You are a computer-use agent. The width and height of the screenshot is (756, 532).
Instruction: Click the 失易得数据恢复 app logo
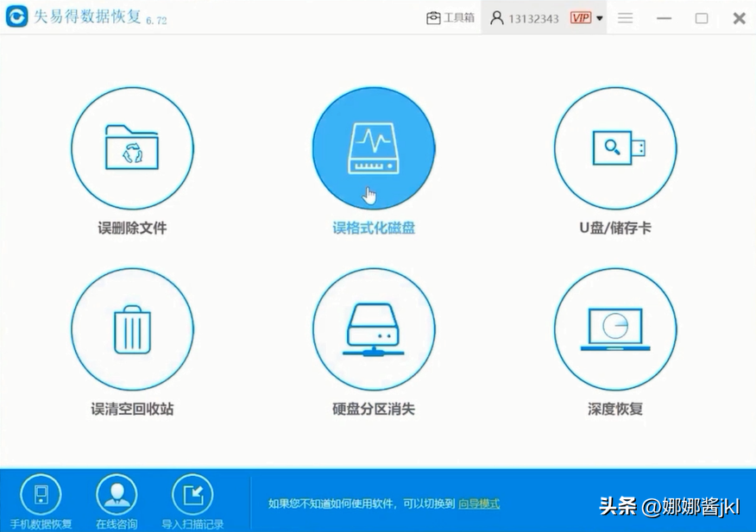click(17, 17)
